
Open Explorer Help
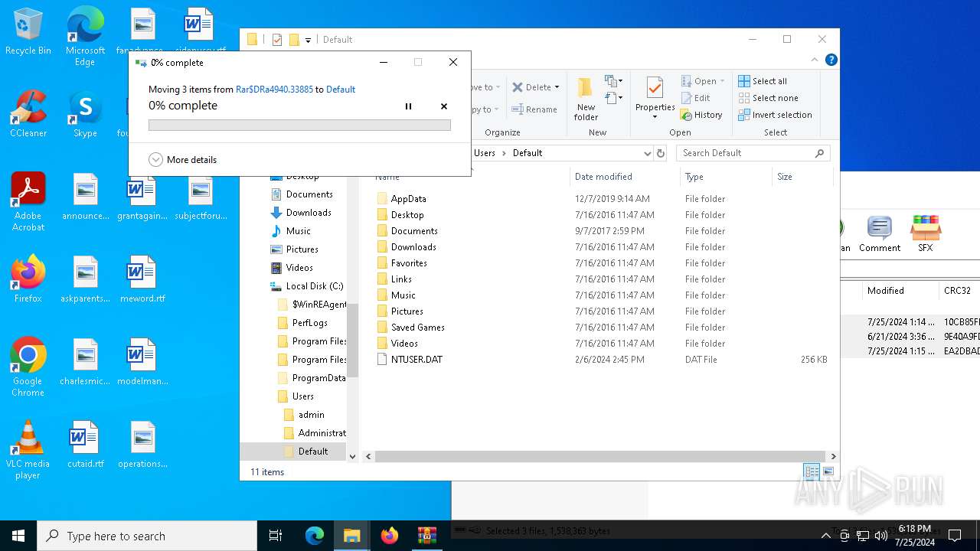pyautogui.click(x=831, y=60)
